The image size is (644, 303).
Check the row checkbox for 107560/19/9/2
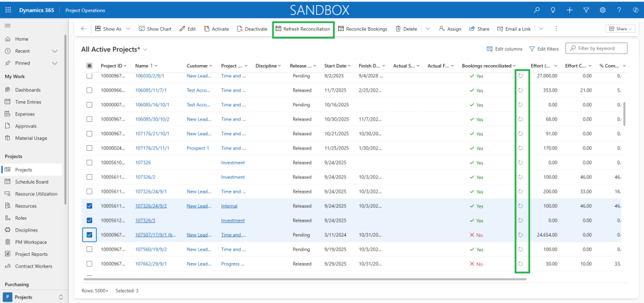pyautogui.click(x=89, y=249)
